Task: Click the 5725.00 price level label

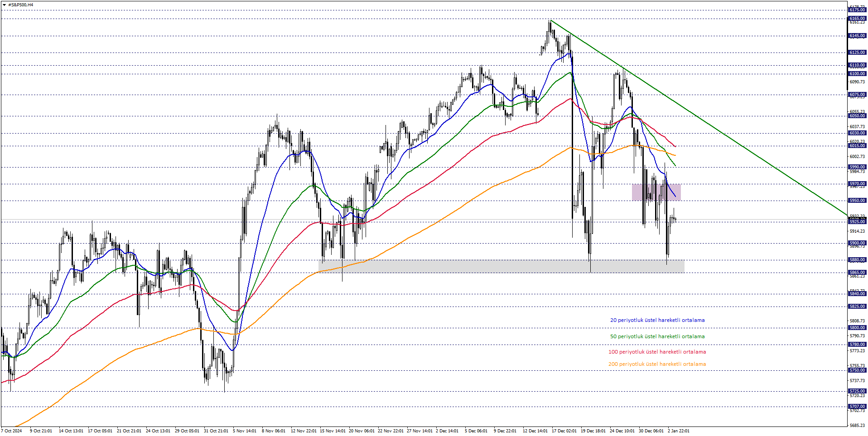Action: [x=857, y=391]
